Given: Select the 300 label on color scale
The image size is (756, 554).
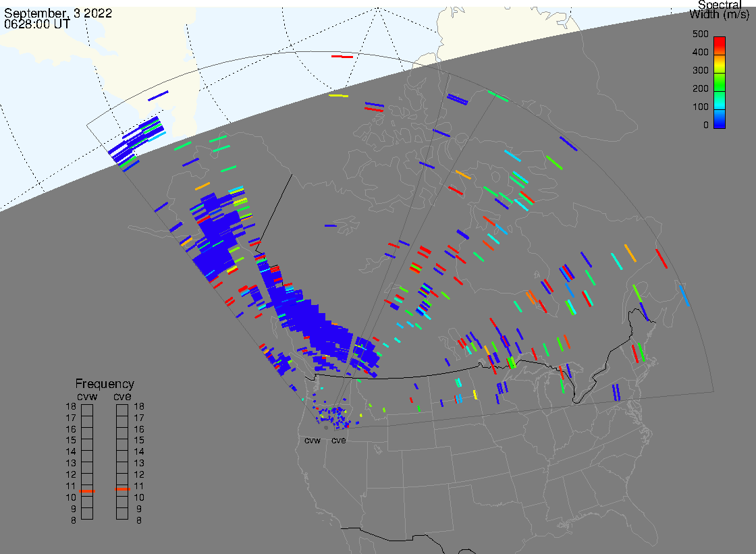Looking at the screenshot, I should click(701, 70).
